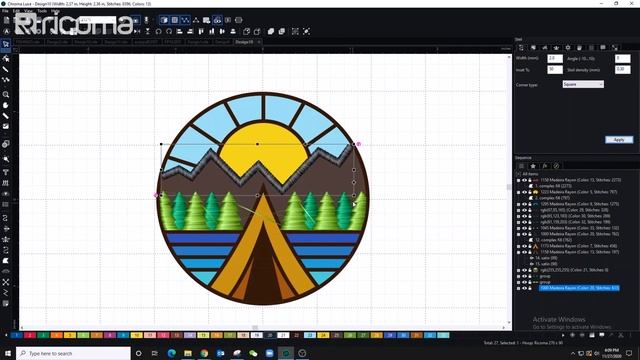
Task: Click the rotate clockwise icon in top toolbar
Action: click(169, 31)
